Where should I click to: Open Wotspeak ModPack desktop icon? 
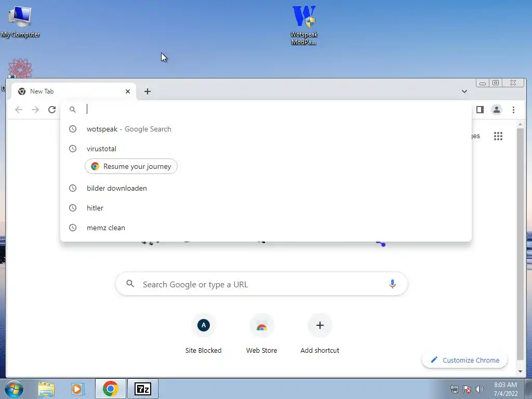click(x=303, y=25)
